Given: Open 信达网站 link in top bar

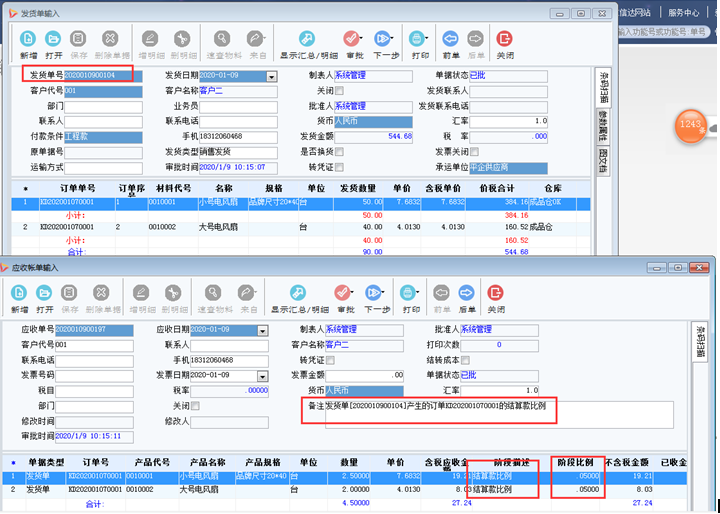Looking at the screenshot, I should coord(634,13).
